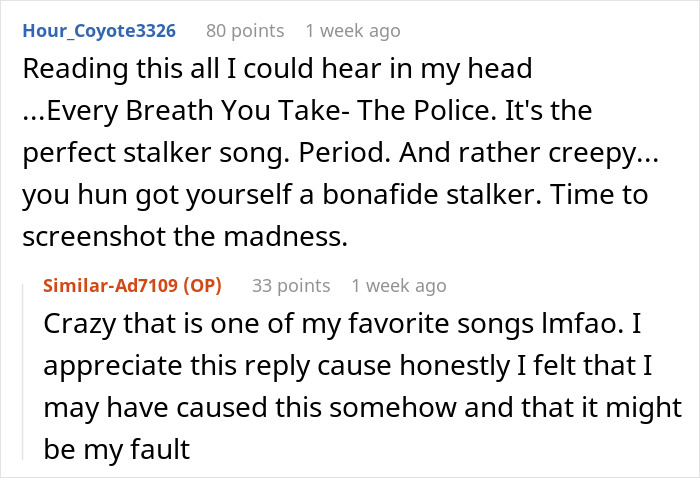
Task: Collapse the reply thread using the vertical line
Action: click(x=23, y=372)
